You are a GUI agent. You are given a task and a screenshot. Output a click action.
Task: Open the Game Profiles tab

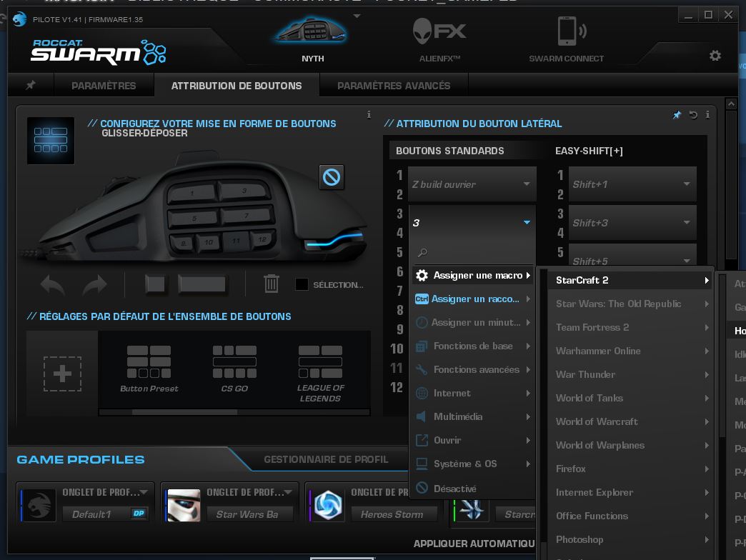pos(81,460)
